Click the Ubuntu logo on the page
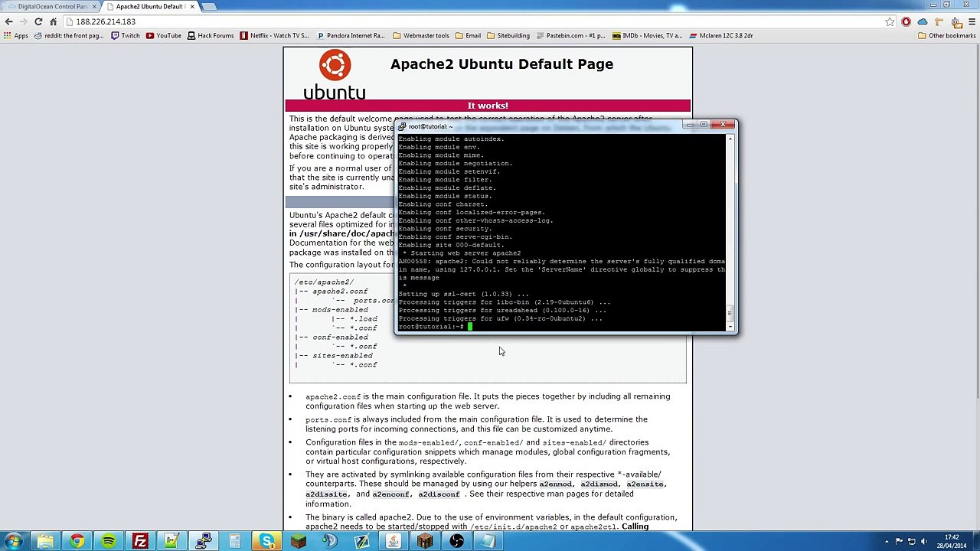The height and width of the screenshot is (551, 980). click(335, 75)
